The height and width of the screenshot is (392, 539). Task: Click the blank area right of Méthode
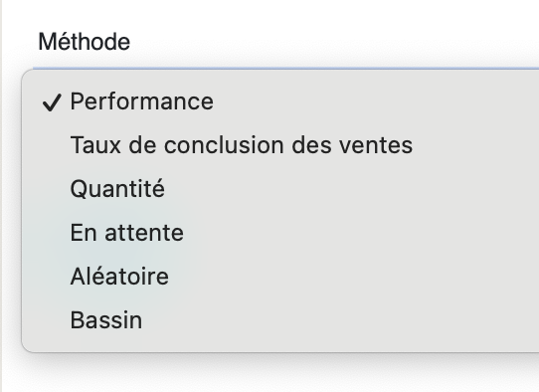tap(333, 42)
